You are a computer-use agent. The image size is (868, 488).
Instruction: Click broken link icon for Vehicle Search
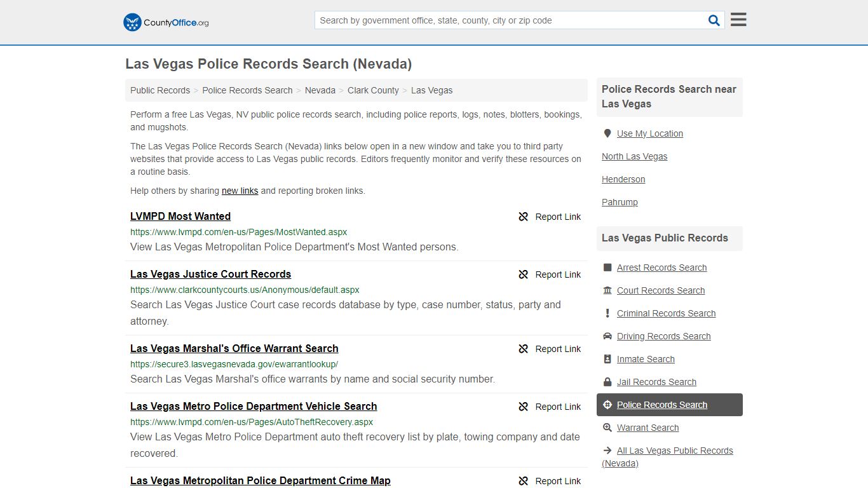524,407
